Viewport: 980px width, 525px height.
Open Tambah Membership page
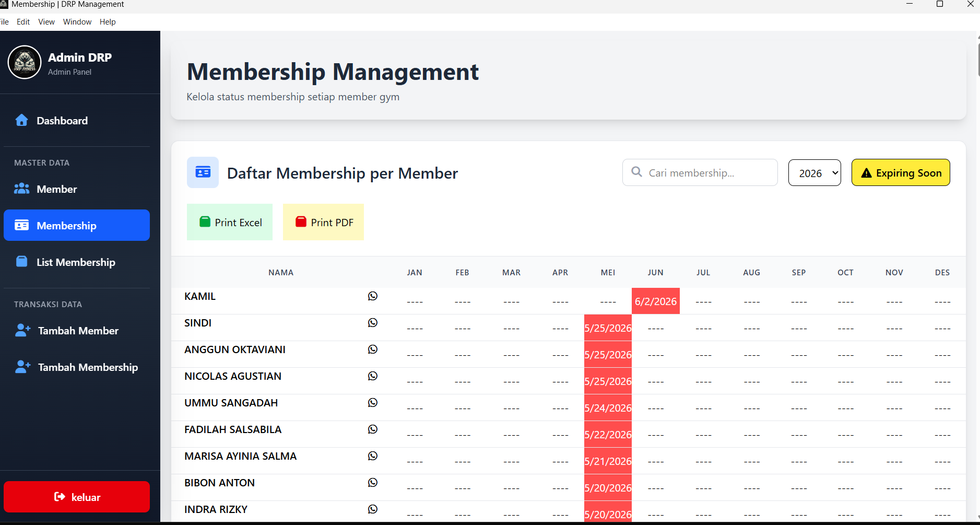(77, 367)
